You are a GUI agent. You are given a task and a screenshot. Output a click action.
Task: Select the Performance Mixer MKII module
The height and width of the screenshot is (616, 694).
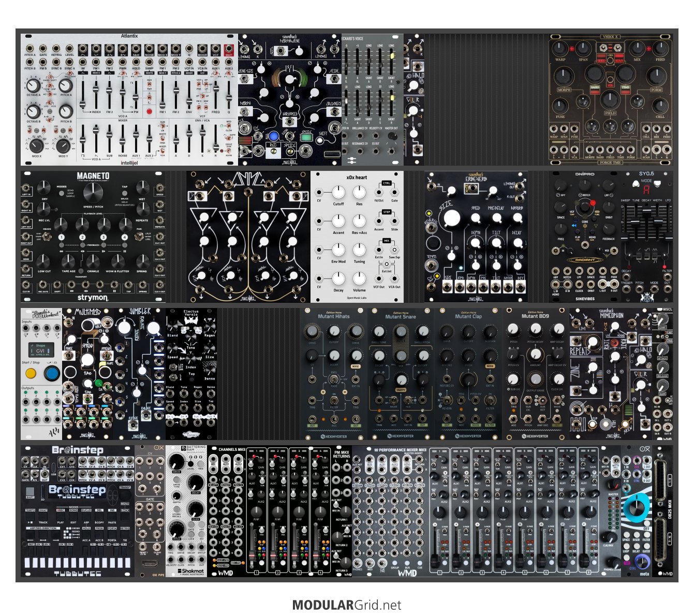(x=486, y=511)
